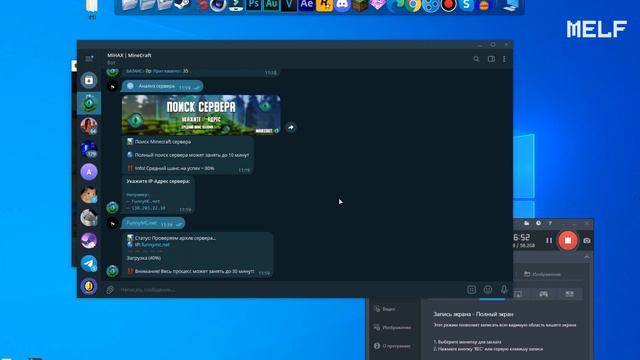Screen dimensions: 640x360
Task: Open the Saved Messages folder in the Telegram sidebar
Action: (89, 80)
